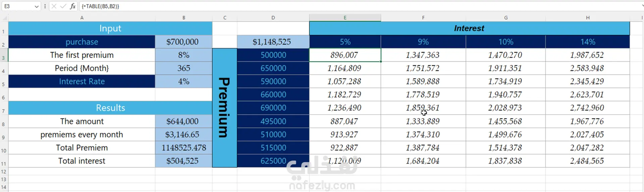644x192 pixels.
Task: Select the 10% interest column heading cell
Action: tap(505, 42)
